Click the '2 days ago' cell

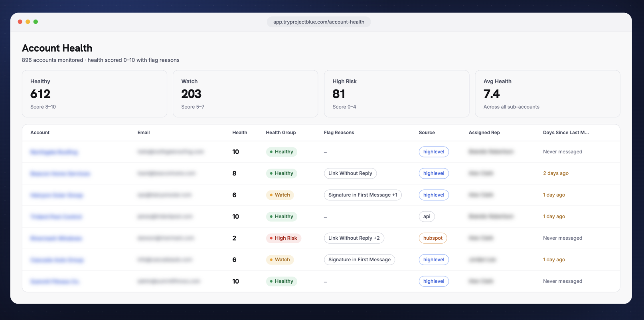click(x=556, y=173)
